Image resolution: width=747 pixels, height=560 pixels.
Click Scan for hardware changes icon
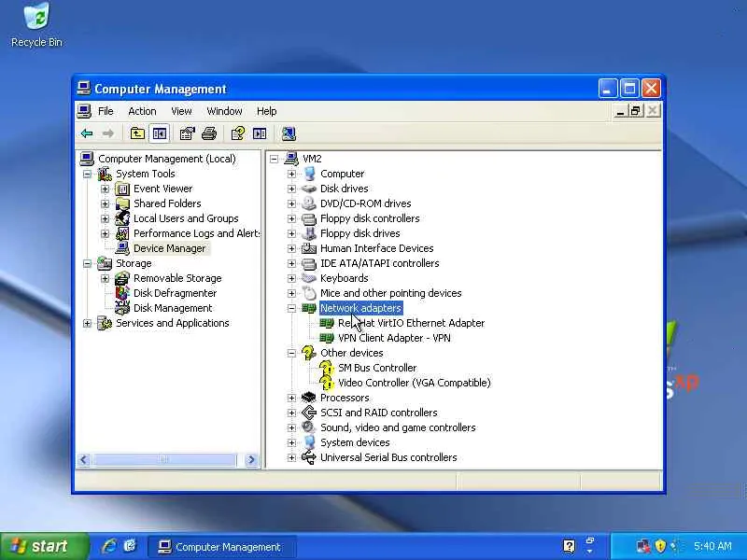point(289,133)
